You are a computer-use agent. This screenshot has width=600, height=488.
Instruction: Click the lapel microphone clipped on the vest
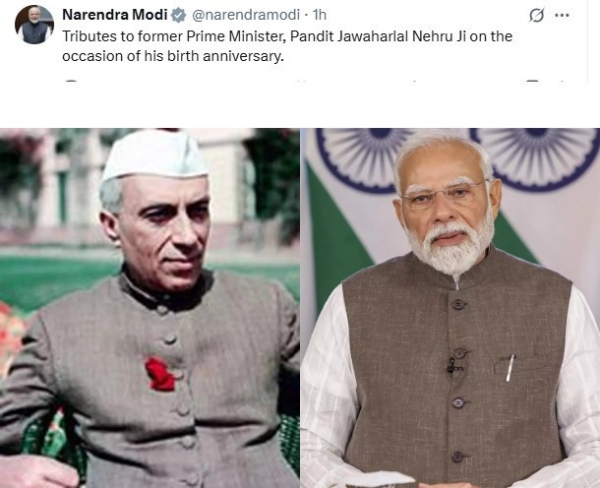[453, 366]
